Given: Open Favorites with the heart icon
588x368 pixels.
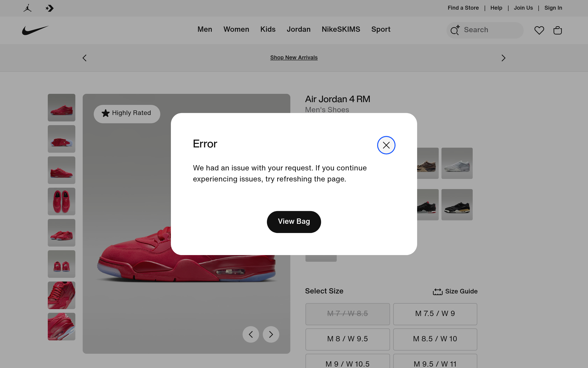Looking at the screenshot, I should click(539, 30).
